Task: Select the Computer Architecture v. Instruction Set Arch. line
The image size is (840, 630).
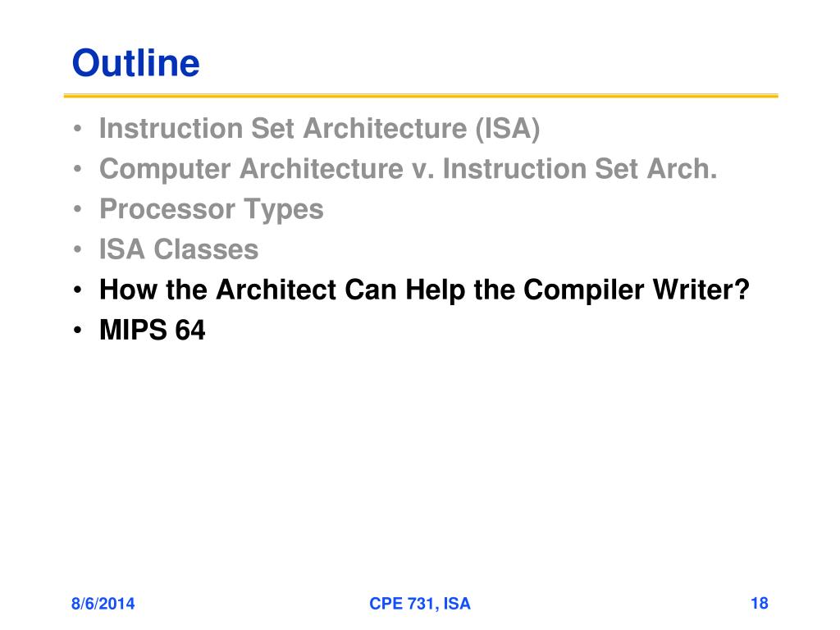Action: (409, 169)
